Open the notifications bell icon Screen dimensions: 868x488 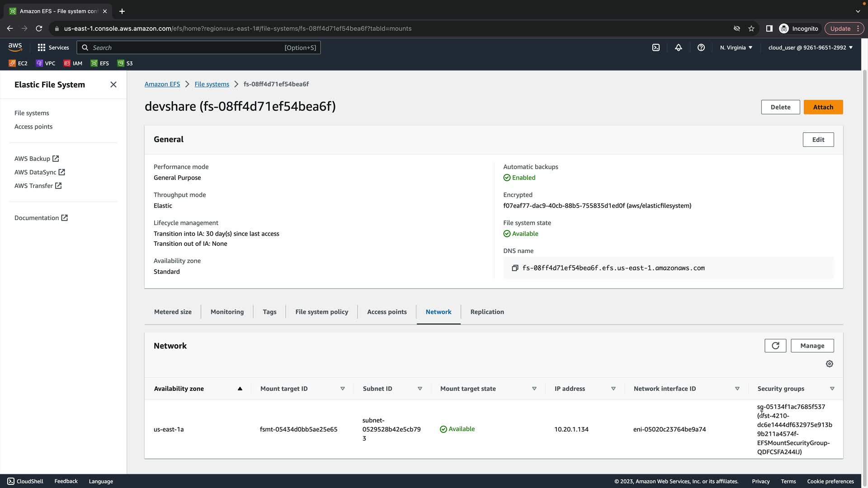[679, 47]
